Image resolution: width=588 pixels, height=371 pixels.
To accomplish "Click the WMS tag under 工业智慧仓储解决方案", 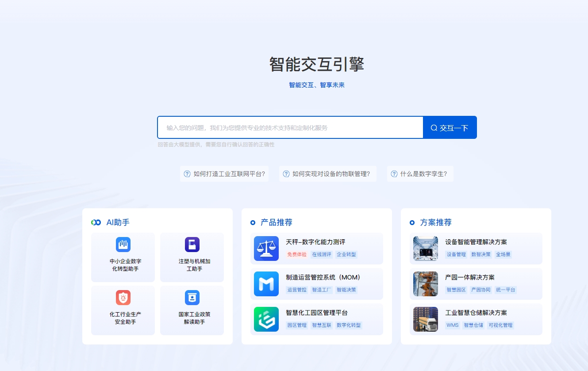I will 451,325.
